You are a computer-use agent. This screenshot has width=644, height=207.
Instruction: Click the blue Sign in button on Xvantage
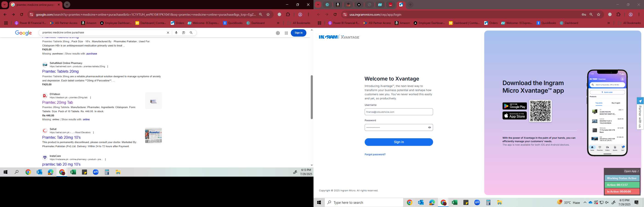click(399, 142)
